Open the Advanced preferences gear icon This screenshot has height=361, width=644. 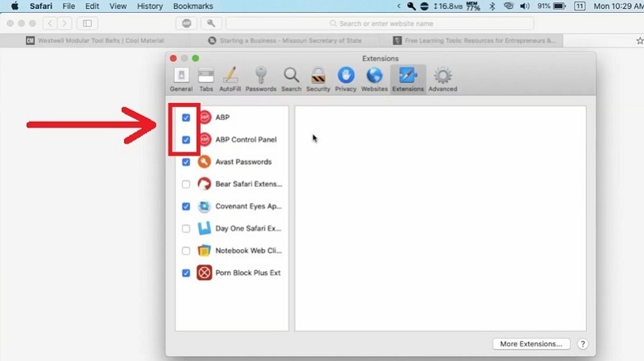coord(442,79)
